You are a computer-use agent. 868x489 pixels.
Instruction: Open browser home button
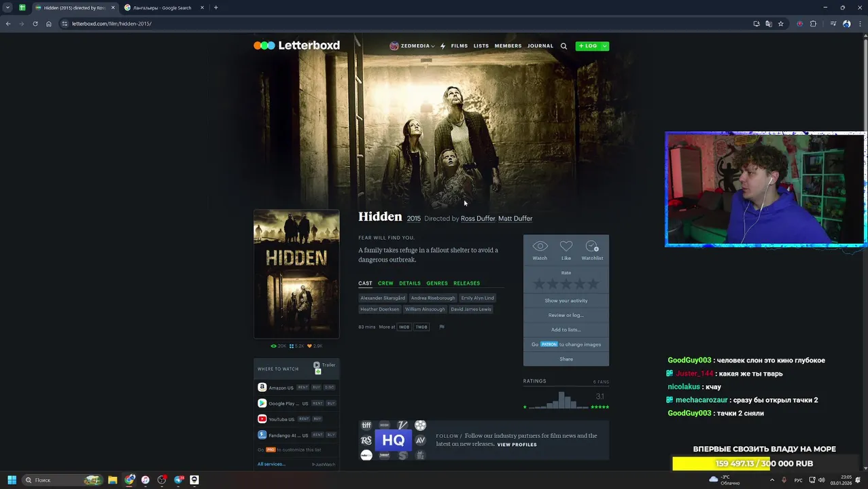click(x=48, y=24)
